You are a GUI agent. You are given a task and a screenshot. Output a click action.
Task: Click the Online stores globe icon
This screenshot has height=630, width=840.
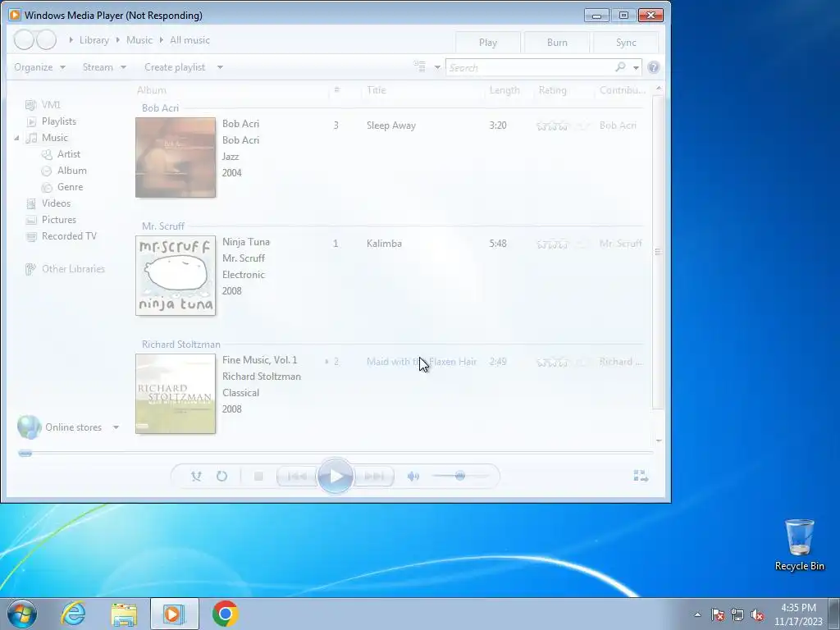pyautogui.click(x=29, y=427)
